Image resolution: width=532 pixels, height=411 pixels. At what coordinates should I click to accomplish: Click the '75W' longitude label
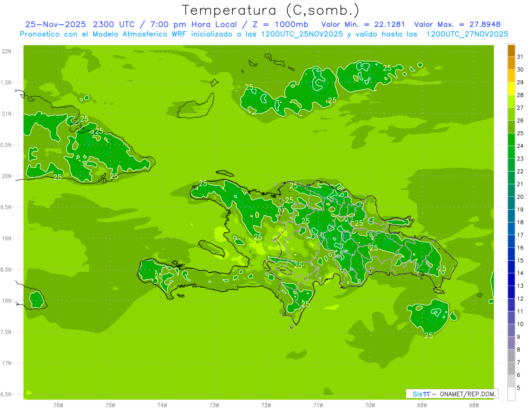(110, 405)
